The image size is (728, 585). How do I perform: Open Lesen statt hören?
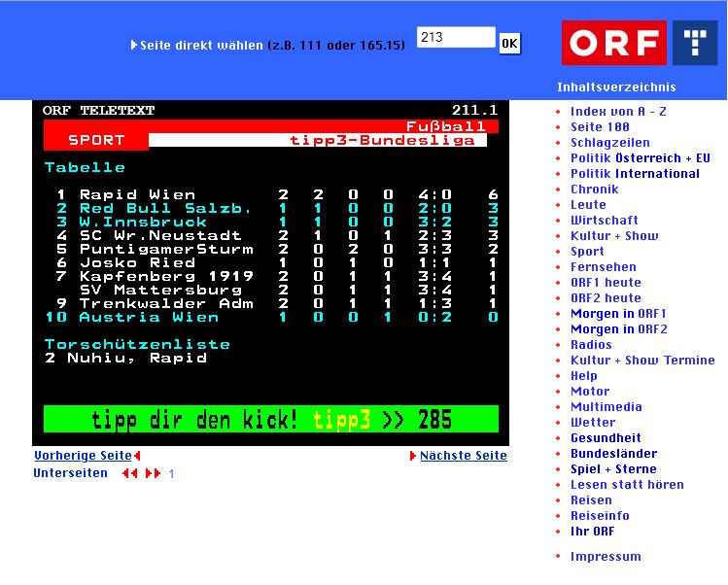(627, 485)
